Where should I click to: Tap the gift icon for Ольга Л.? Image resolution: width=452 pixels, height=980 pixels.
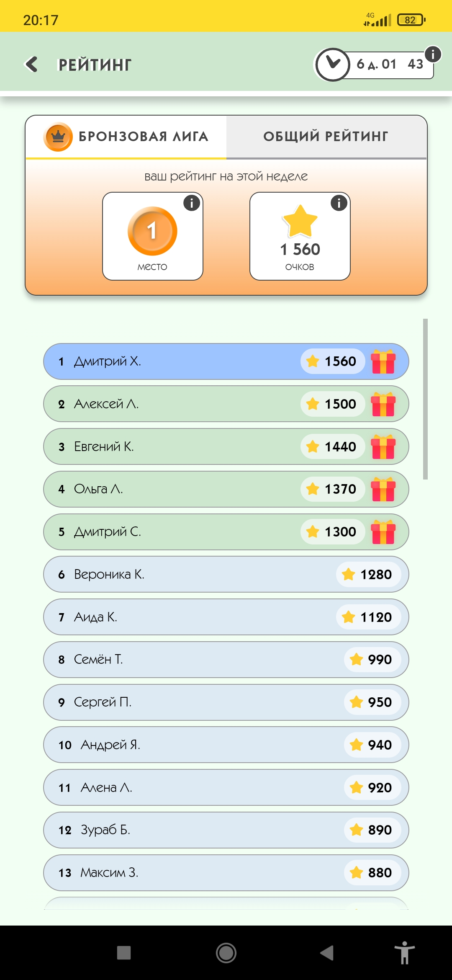(383, 489)
